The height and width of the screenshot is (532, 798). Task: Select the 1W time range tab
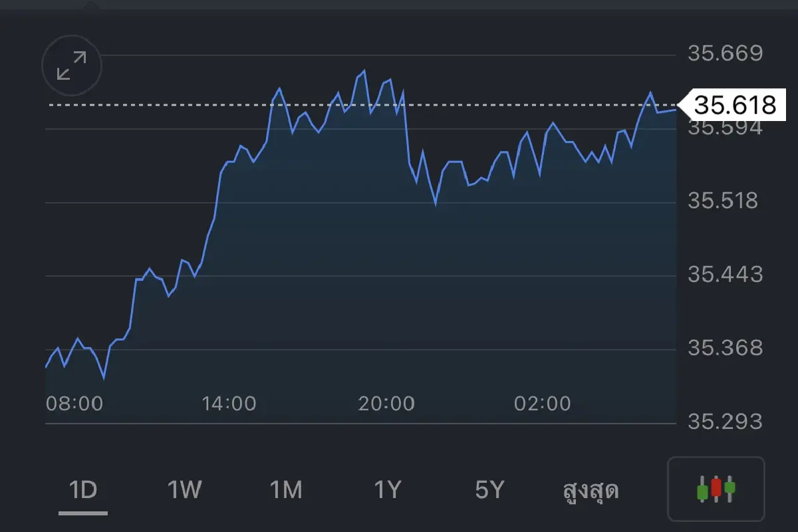click(184, 491)
